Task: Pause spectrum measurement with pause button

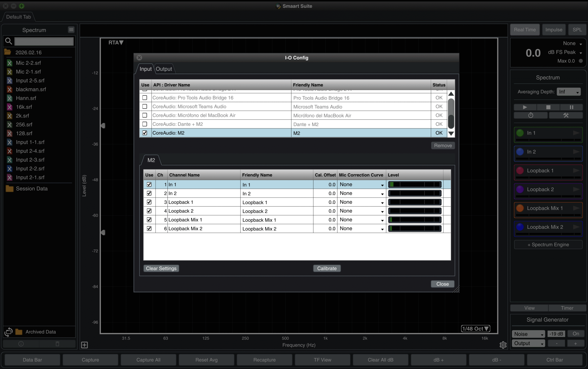Action: point(571,107)
